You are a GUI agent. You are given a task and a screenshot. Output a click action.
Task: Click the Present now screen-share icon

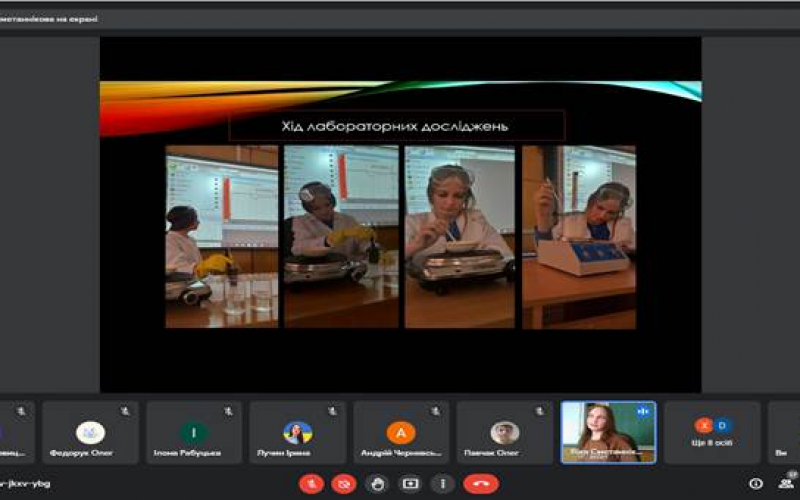(x=410, y=483)
